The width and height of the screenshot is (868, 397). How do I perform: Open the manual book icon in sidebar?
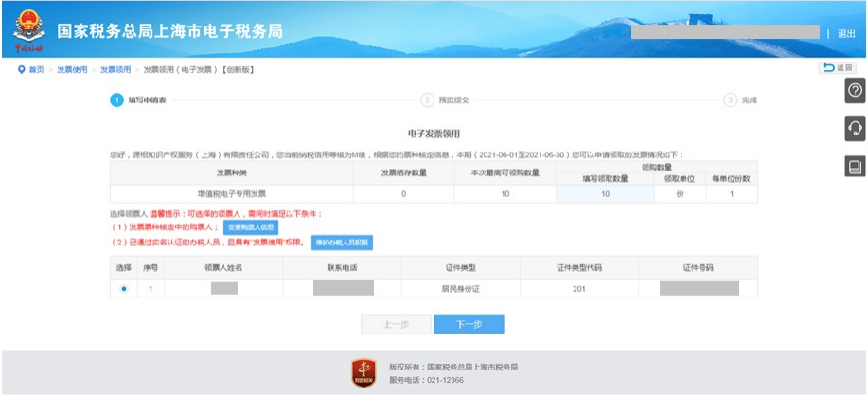click(x=855, y=167)
